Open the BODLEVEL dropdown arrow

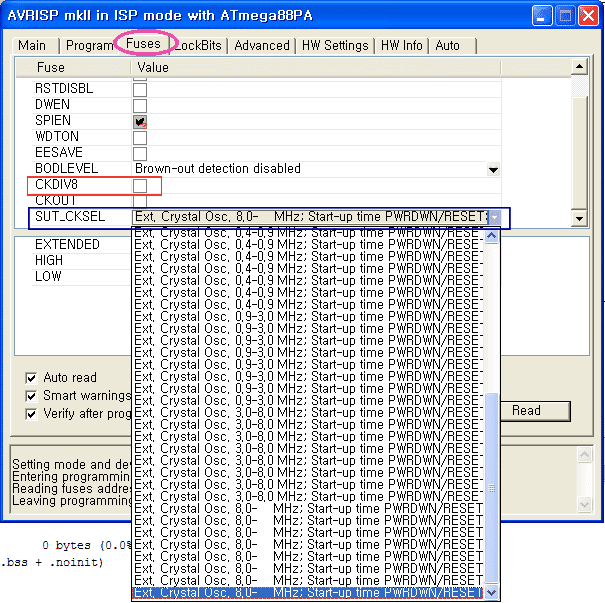(x=493, y=169)
